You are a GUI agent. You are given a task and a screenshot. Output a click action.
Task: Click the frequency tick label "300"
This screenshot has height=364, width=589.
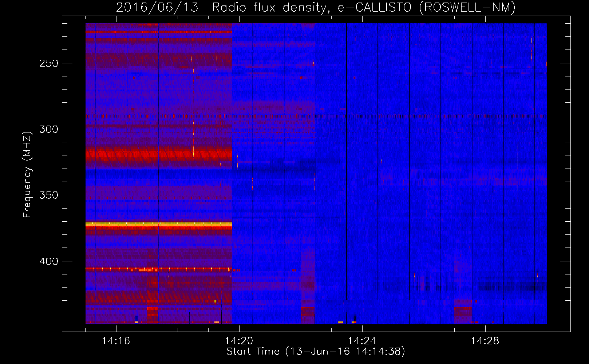point(48,129)
